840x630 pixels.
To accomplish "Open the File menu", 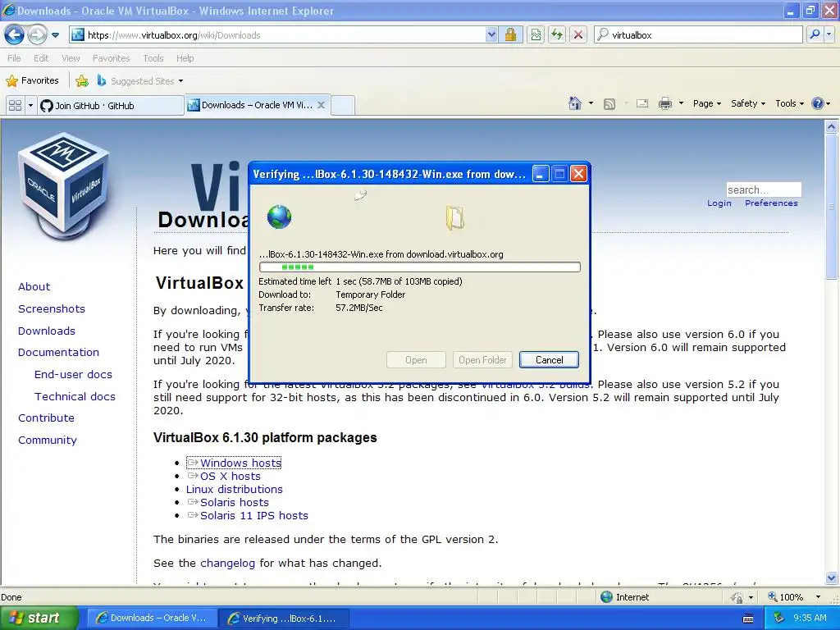I will (x=14, y=58).
